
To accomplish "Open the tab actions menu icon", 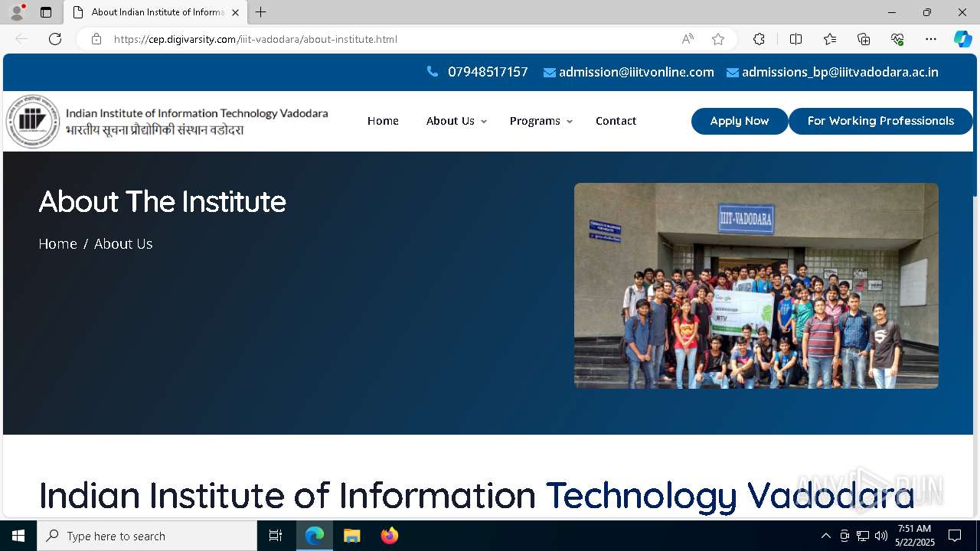I will (46, 12).
